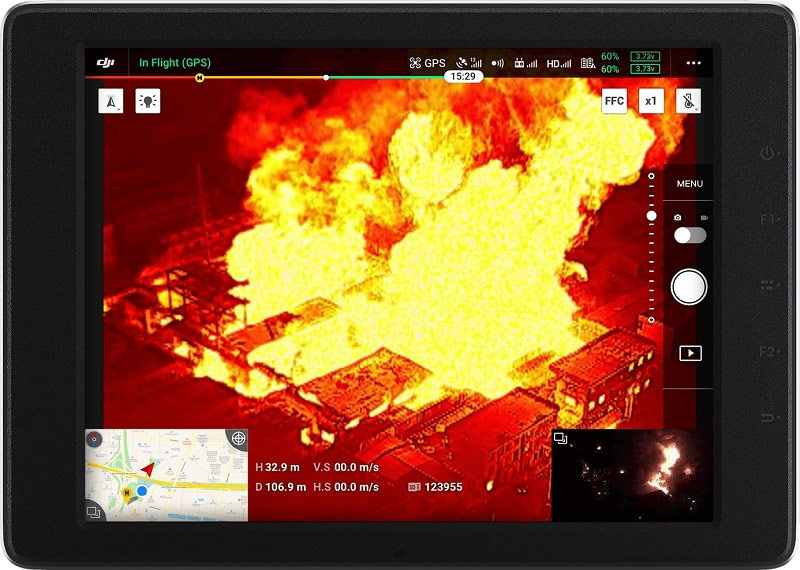This screenshot has width=800, height=570.
Task: Open the three-dot general settings menu
Action: (x=693, y=63)
